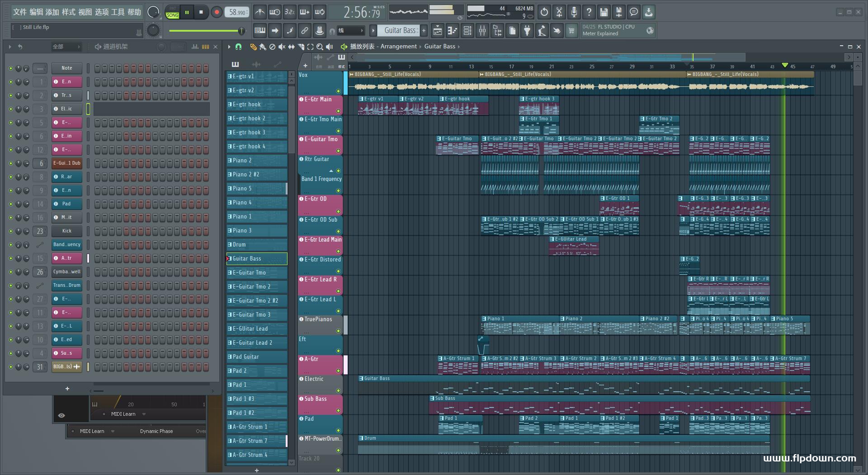
Task: Open the plugin picker plug icon
Action: (x=527, y=31)
